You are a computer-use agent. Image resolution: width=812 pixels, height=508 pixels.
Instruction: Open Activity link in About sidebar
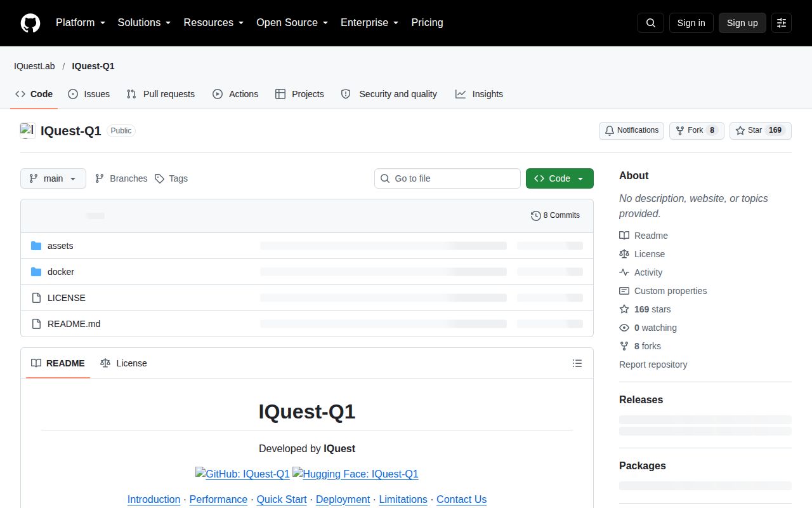[641, 272]
